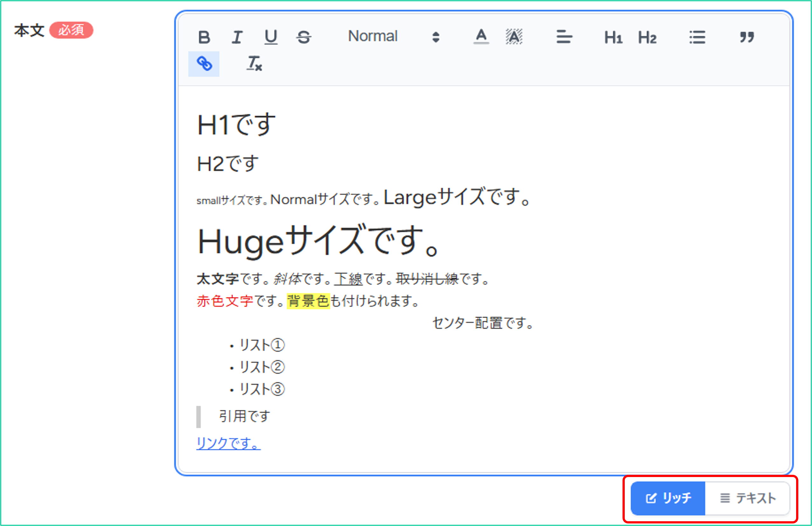Toggle underline formatting button
This screenshot has height=526, width=812.
(271, 37)
